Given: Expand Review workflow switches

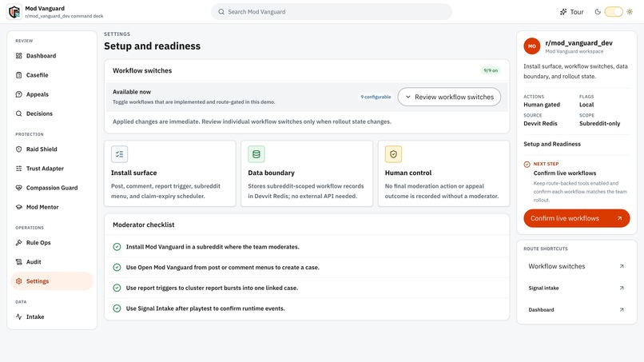Looking at the screenshot, I should pyautogui.click(x=449, y=97).
